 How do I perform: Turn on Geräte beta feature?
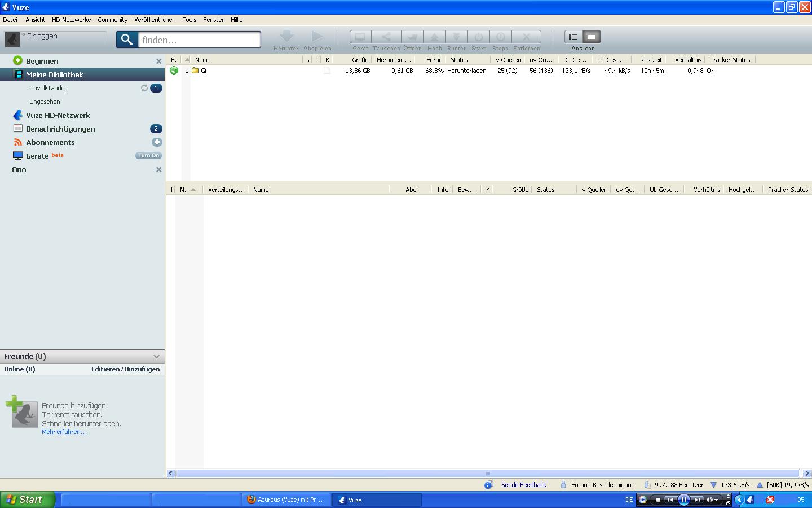coord(148,156)
